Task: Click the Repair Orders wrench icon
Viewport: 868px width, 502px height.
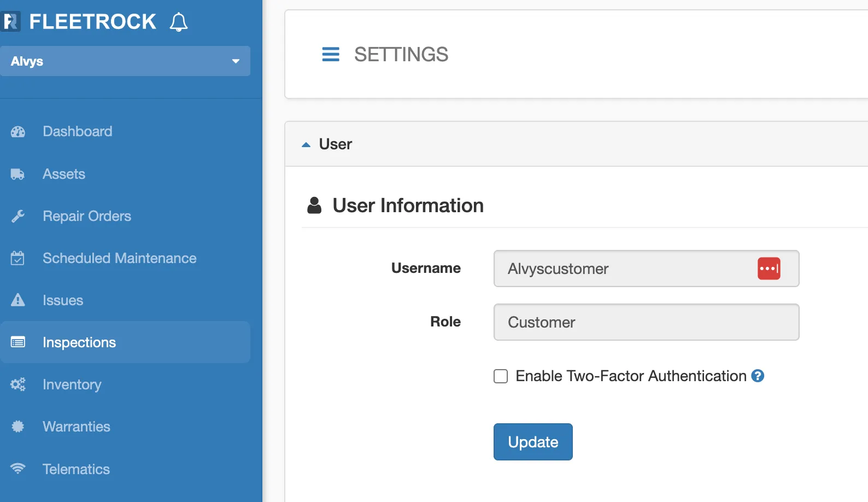Action: pos(18,217)
